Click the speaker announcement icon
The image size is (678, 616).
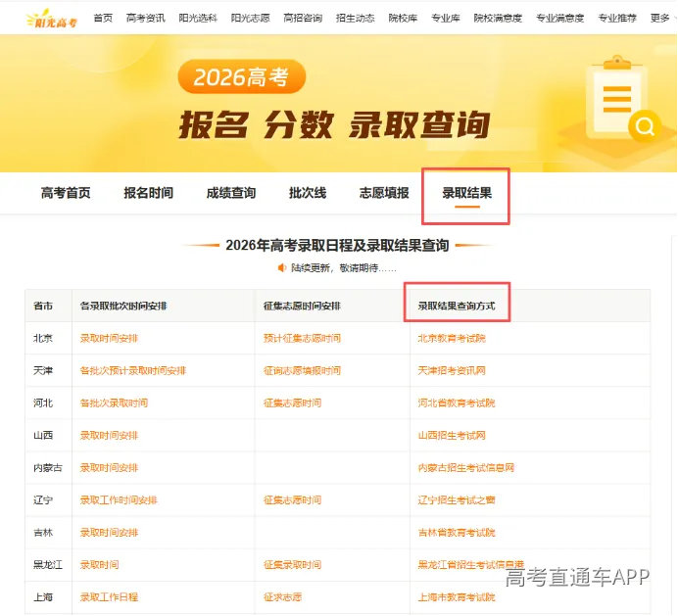tap(282, 268)
